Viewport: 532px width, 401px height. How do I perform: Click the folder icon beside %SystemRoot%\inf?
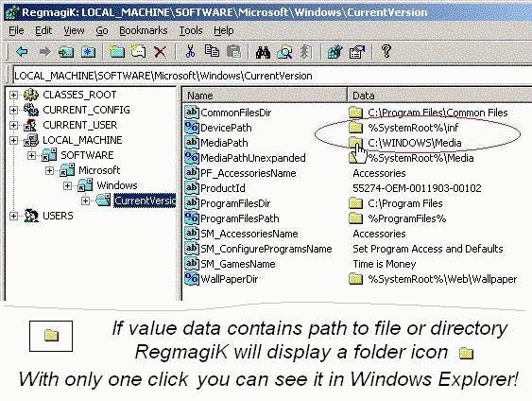coord(355,128)
